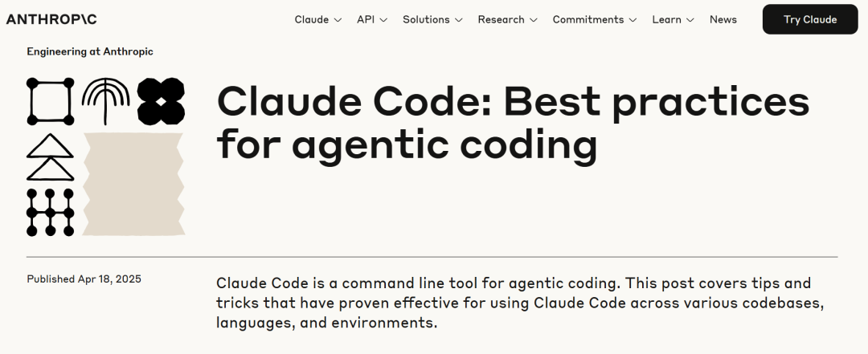Click the stacked triangles glyph

point(51,157)
